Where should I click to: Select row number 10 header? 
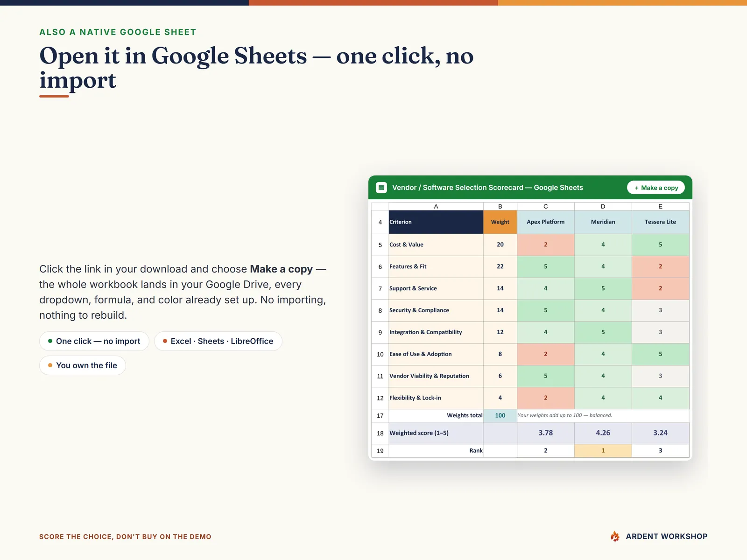[380, 354]
